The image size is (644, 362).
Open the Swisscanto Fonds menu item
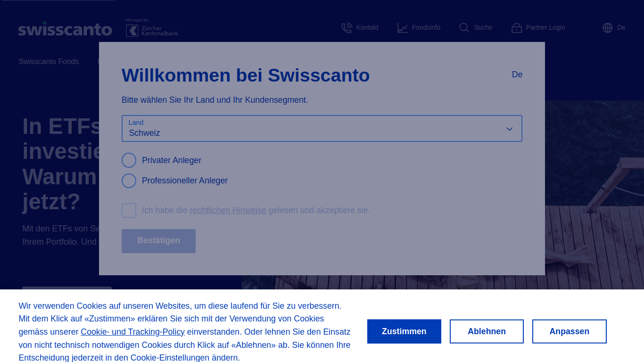tap(49, 62)
